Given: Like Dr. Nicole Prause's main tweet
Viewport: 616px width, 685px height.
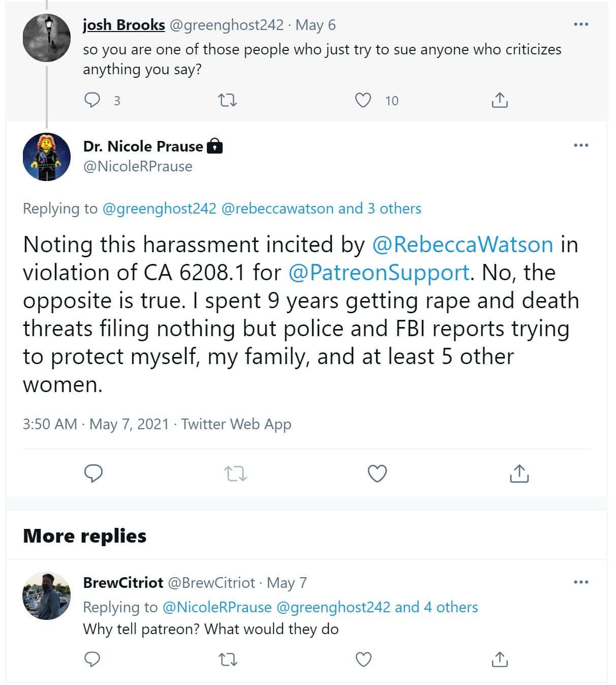Looking at the screenshot, I should pyautogui.click(x=377, y=473).
